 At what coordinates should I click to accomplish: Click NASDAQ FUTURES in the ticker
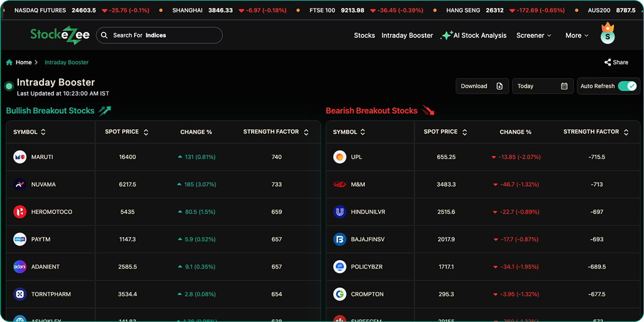click(40, 10)
